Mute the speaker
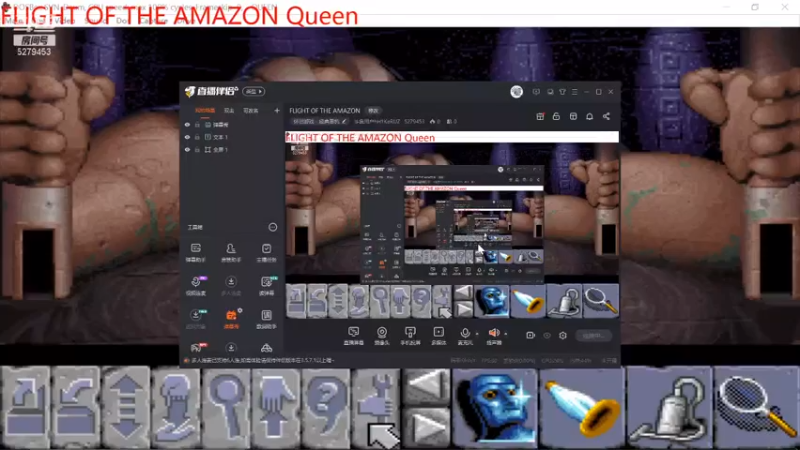Viewport: 800px width, 450px height. 493,335
